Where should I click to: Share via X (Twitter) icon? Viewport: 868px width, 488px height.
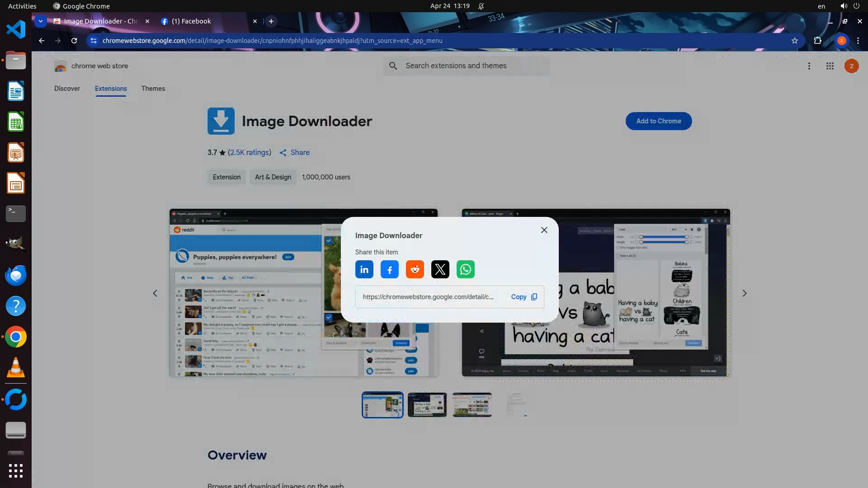pos(440,270)
